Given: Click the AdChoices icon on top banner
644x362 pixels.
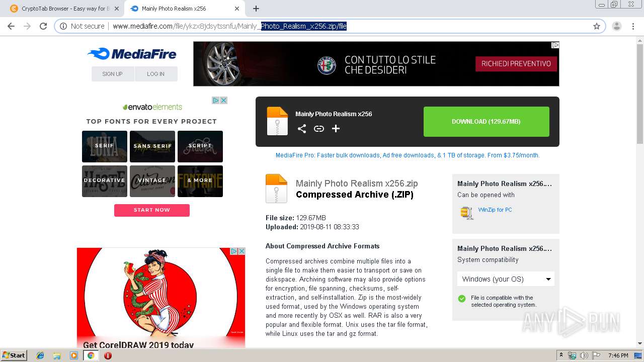Looking at the screenshot, I should [555, 45].
